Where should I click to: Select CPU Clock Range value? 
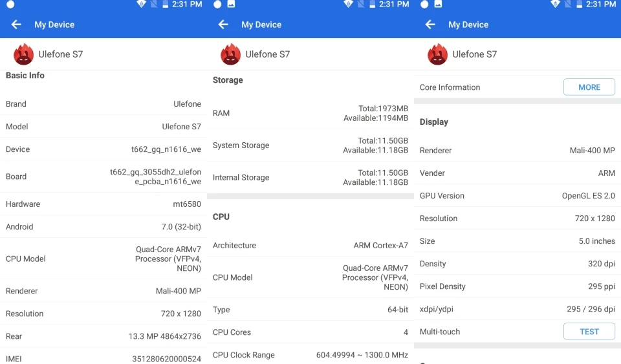pos(362,355)
